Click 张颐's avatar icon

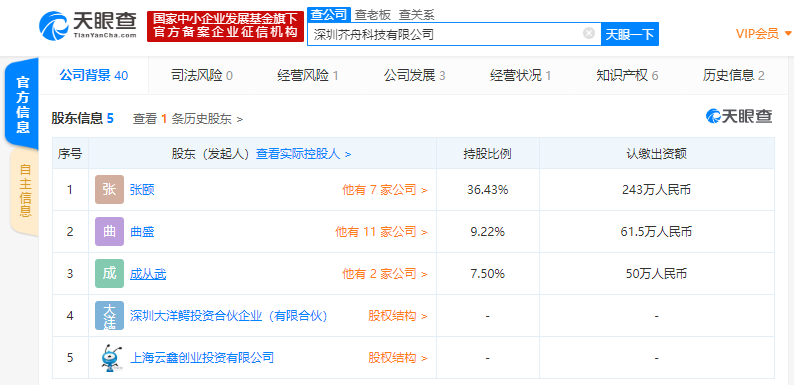click(x=109, y=189)
